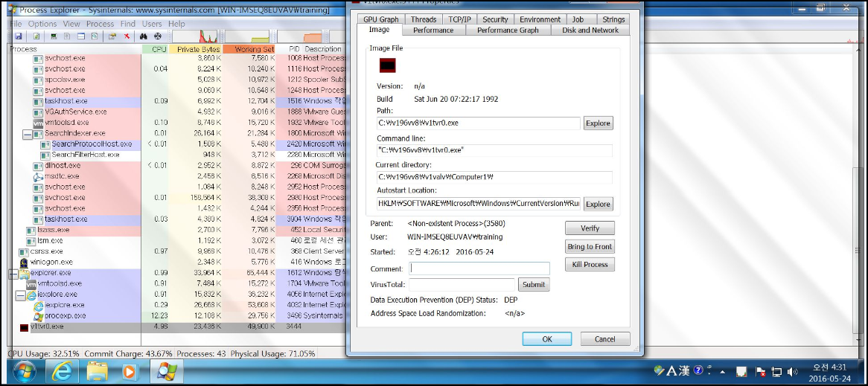The height and width of the screenshot is (386, 868).
Task: Open Windows Media Player taskbar icon
Action: tap(130, 371)
